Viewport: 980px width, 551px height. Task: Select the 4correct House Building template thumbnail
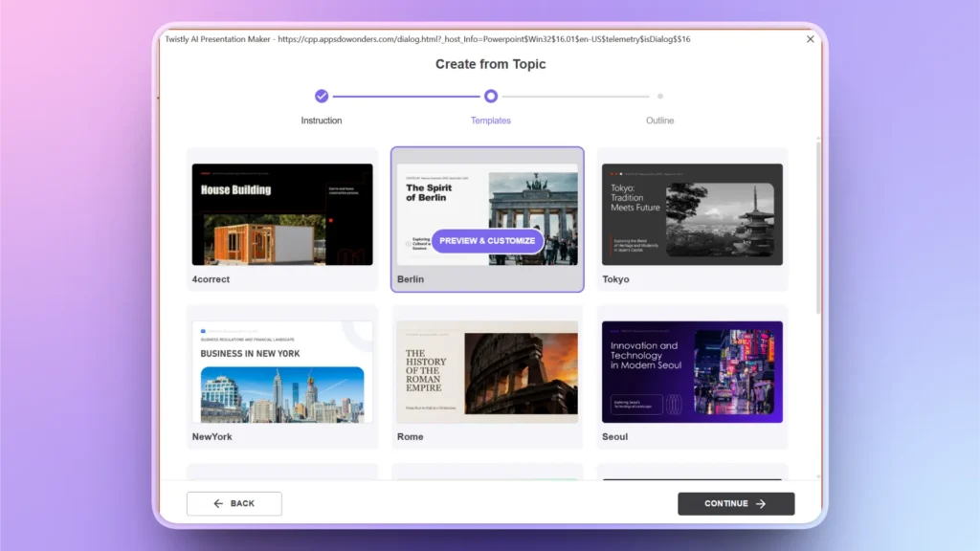point(282,214)
